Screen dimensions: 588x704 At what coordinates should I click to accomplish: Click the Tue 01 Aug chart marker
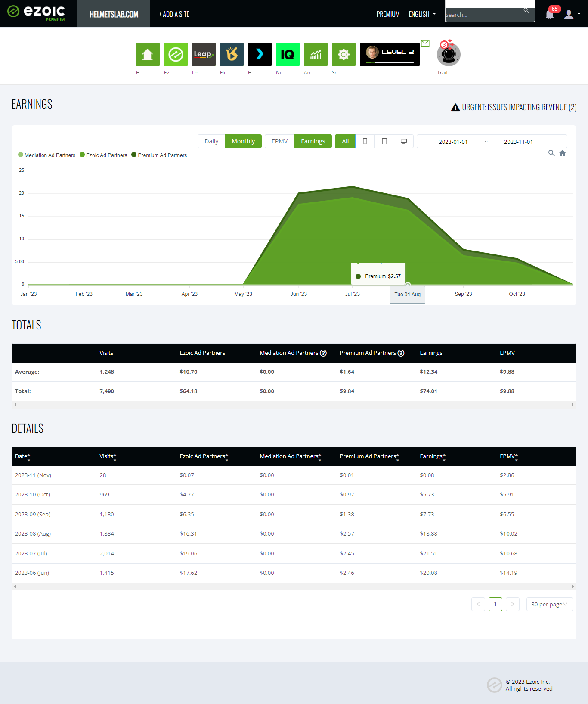(407, 295)
